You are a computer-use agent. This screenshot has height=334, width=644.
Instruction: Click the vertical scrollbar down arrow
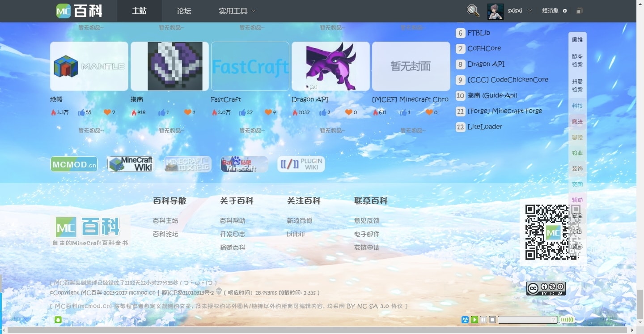point(640,322)
